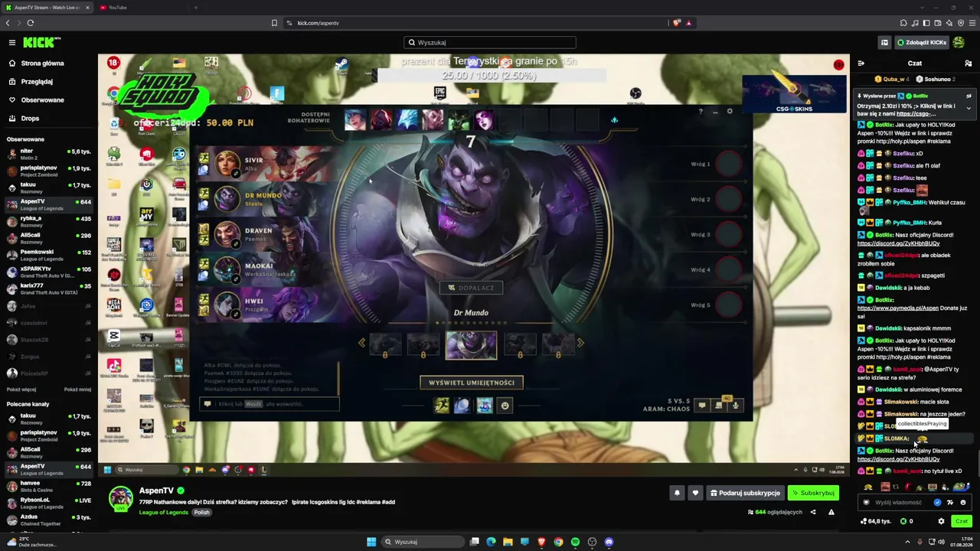Expand the pinned BotRix message
This screenshot has height=551, width=980.
pos(969,108)
